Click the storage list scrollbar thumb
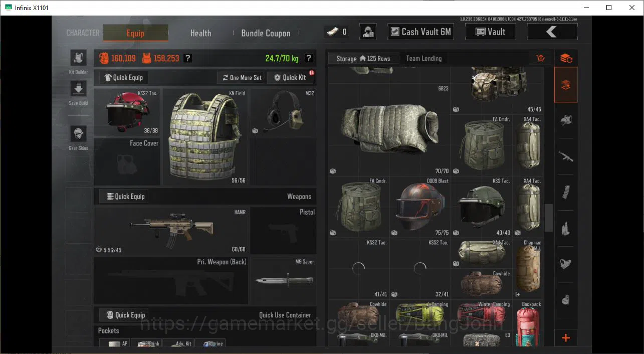Image resolution: width=644 pixels, height=354 pixels. coord(549,218)
